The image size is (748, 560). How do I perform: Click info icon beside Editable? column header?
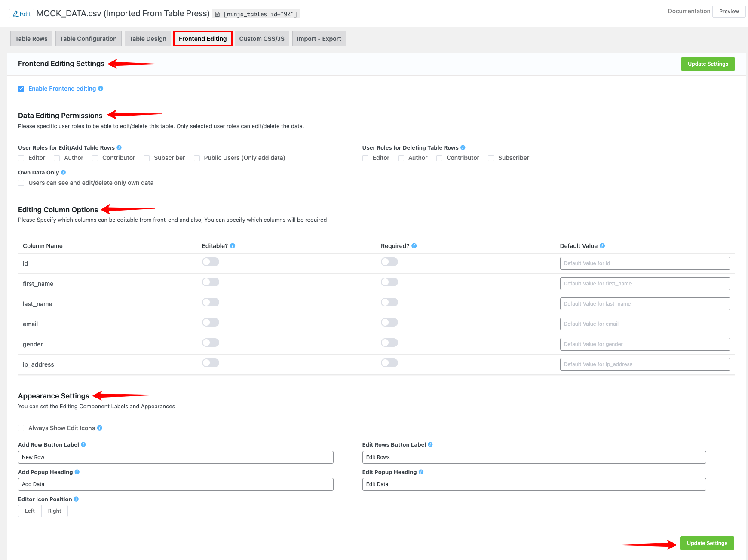pyautogui.click(x=233, y=246)
